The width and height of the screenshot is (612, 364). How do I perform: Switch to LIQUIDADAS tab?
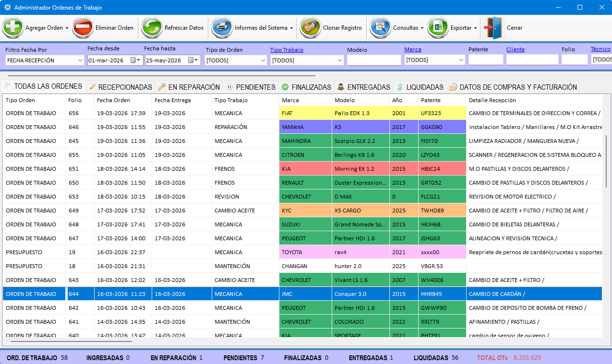pyautogui.click(x=420, y=87)
